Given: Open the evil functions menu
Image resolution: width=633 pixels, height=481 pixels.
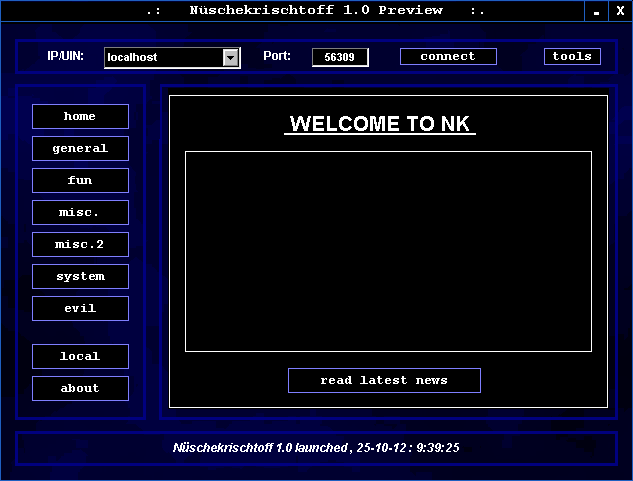Looking at the screenshot, I should (x=80, y=309).
